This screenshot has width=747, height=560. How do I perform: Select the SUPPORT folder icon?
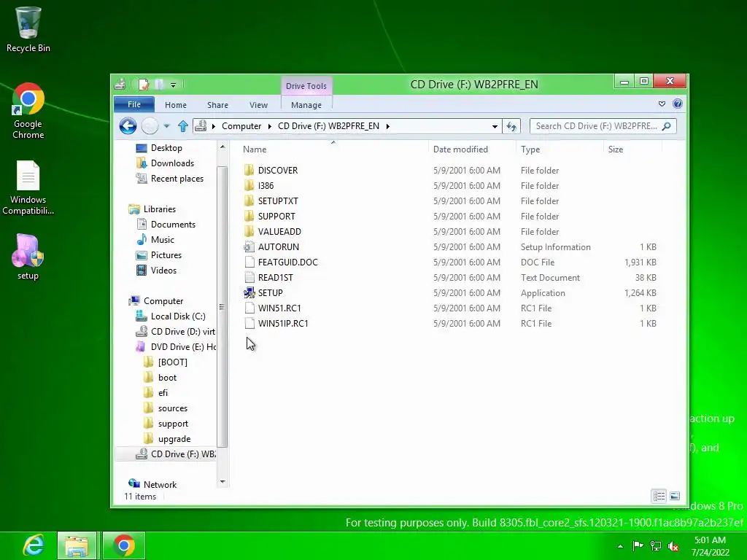click(249, 216)
